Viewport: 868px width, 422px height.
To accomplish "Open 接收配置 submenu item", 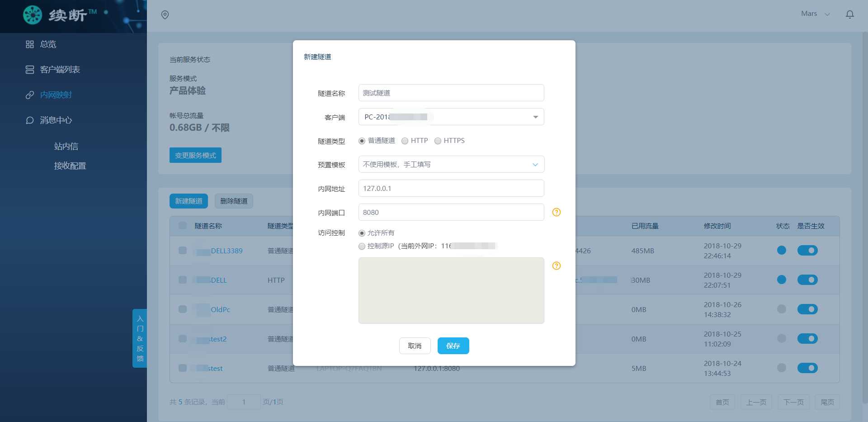I will (x=70, y=166).
